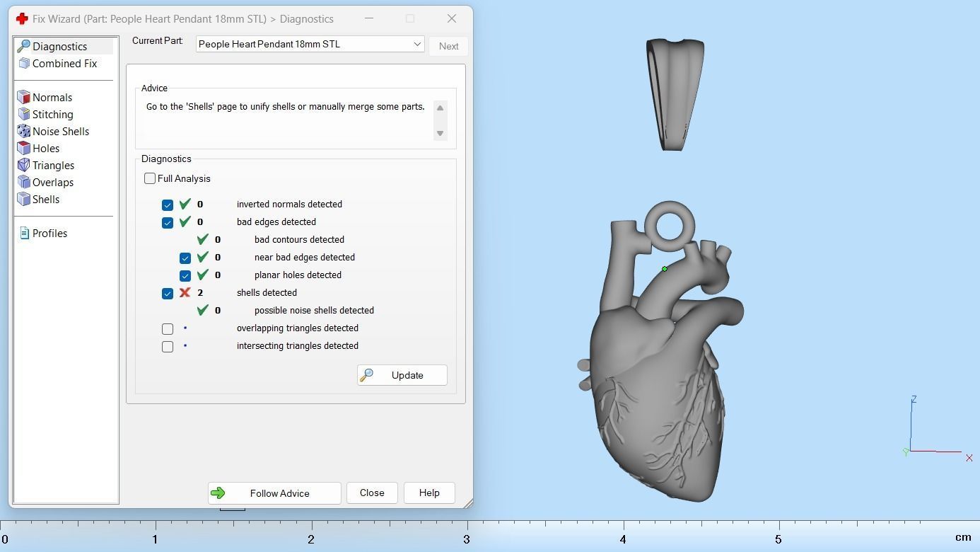Go to the Normals page
Screen dimensions: 980x552
[52, 97]
